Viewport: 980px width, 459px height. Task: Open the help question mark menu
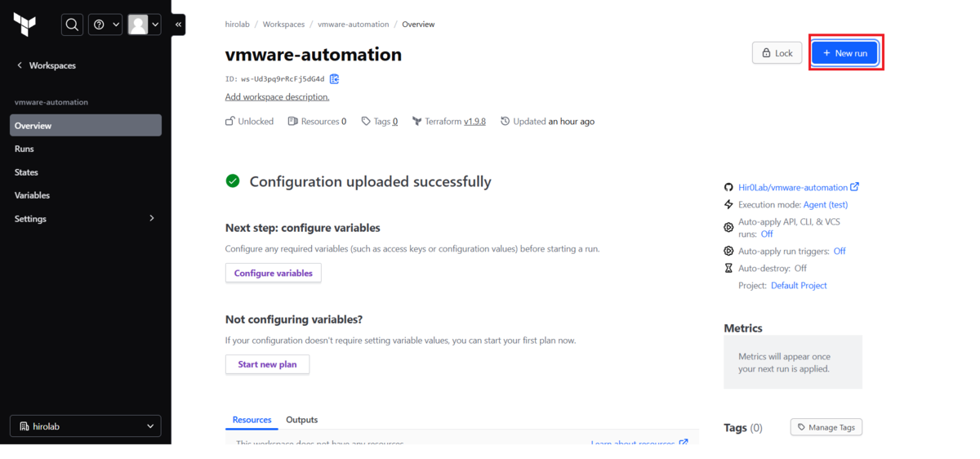click(x=105, y=25)
